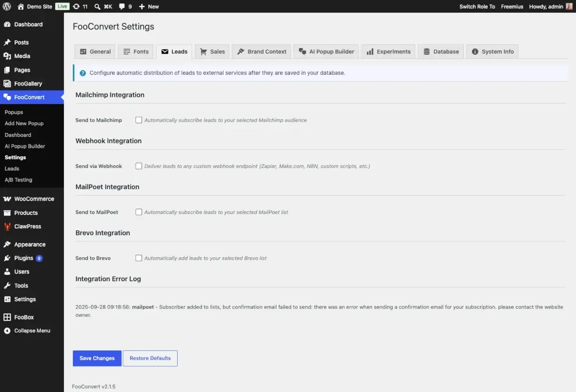
Task: Open the Fonts tab
Action: (x=136, y=51)
